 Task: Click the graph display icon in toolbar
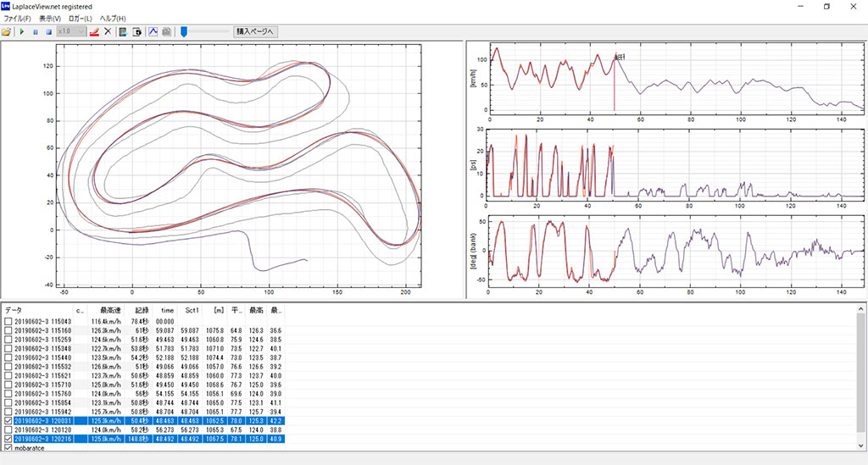click(x=153, y=31)
